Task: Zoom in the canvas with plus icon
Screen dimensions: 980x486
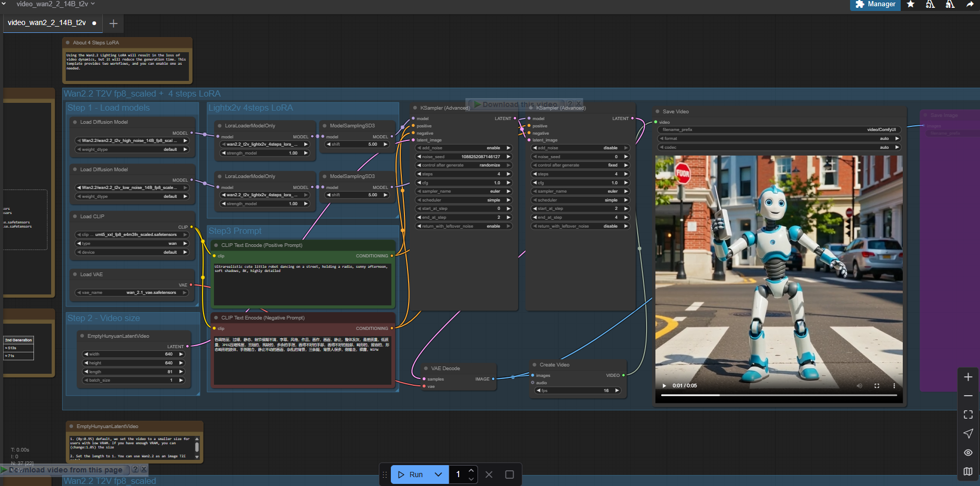Action: [968, 377]
